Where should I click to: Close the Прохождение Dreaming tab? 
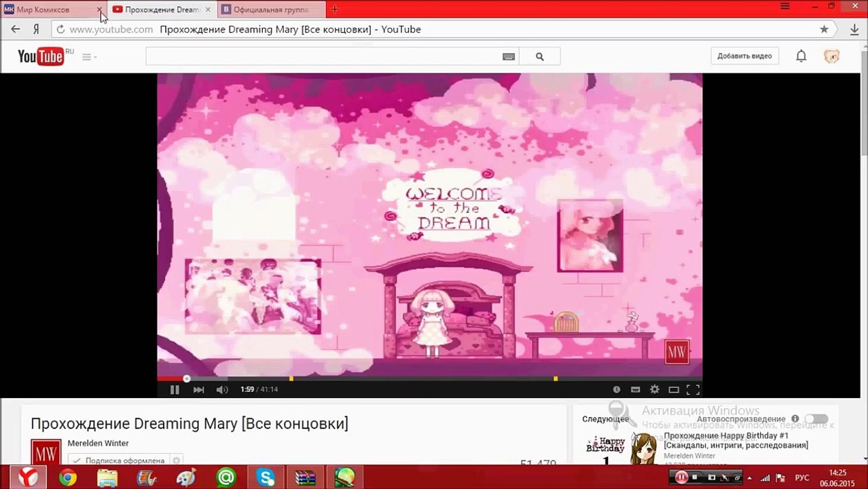tap(208, 10)
